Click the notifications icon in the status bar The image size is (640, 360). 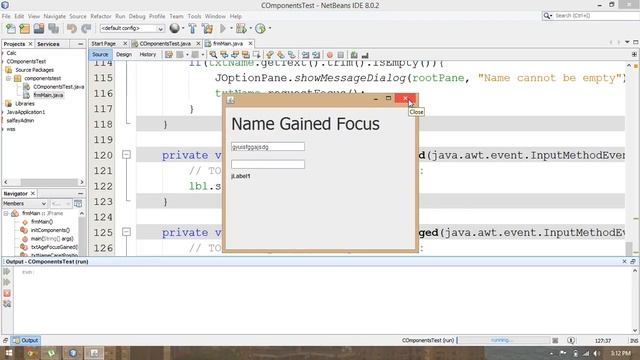571,340
